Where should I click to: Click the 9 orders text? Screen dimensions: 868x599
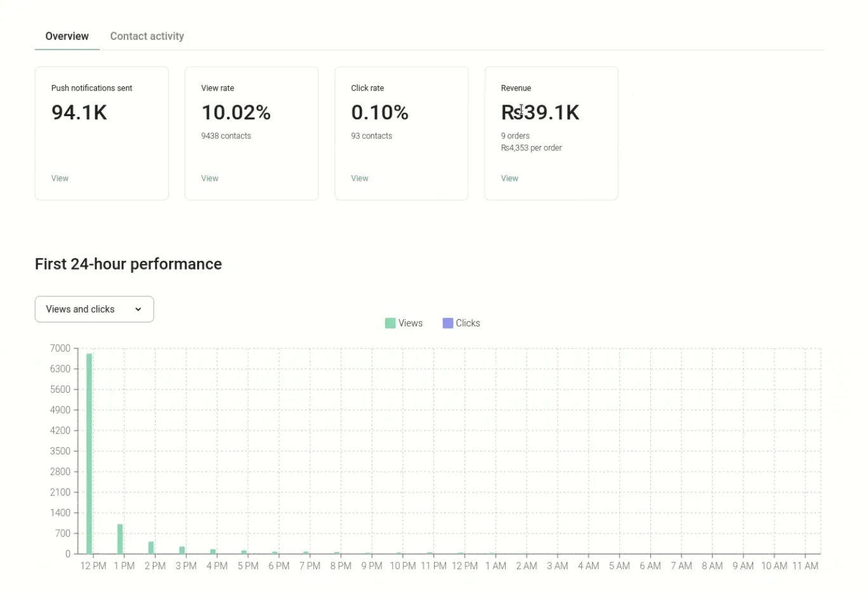coord(515,136)
